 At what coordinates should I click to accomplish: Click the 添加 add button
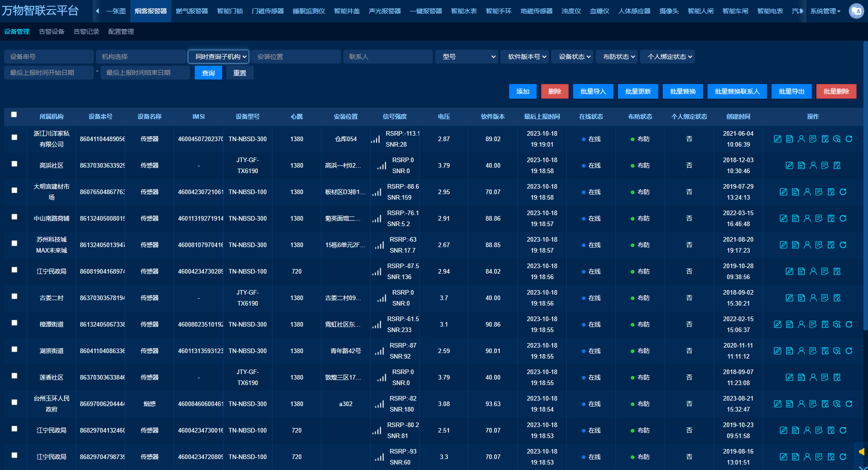[x=523, y=91]
